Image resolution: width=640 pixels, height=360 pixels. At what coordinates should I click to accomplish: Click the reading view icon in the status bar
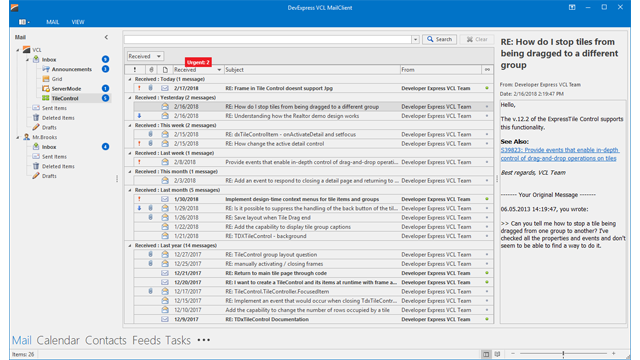498,354
